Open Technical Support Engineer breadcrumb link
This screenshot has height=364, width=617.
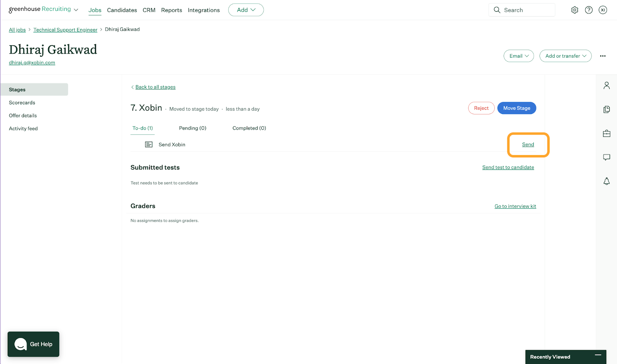coord(65,30)
